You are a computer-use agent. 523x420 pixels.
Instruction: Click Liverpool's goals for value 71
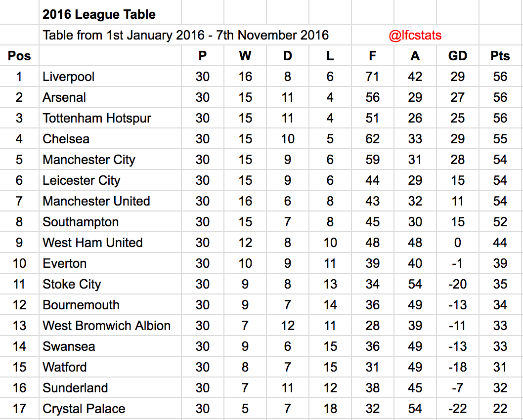point(373,76)
